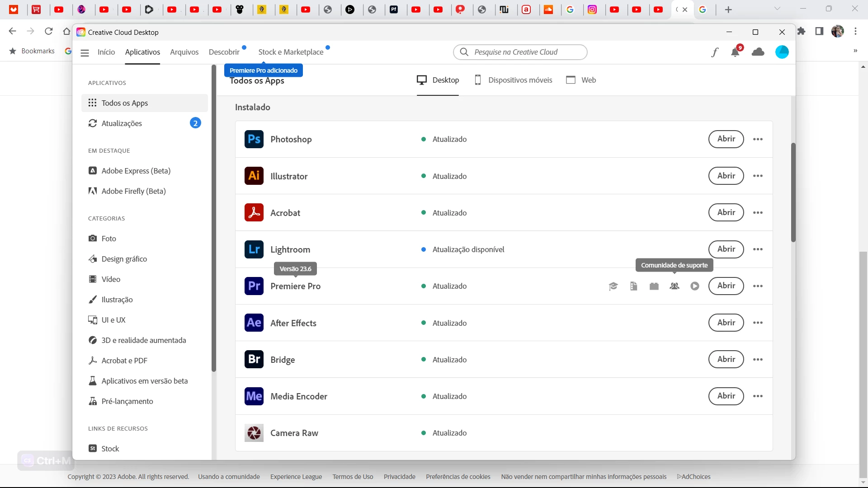The height and width of the screenshot is (488, 868).
Task: Switch to Dispositivos móveis tab
Action: [513, 80]
